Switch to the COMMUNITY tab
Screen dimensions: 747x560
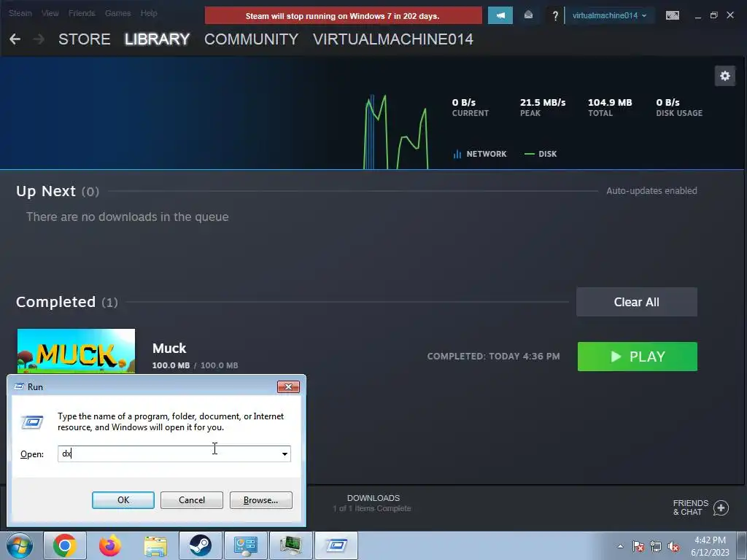tap(251, 39)
